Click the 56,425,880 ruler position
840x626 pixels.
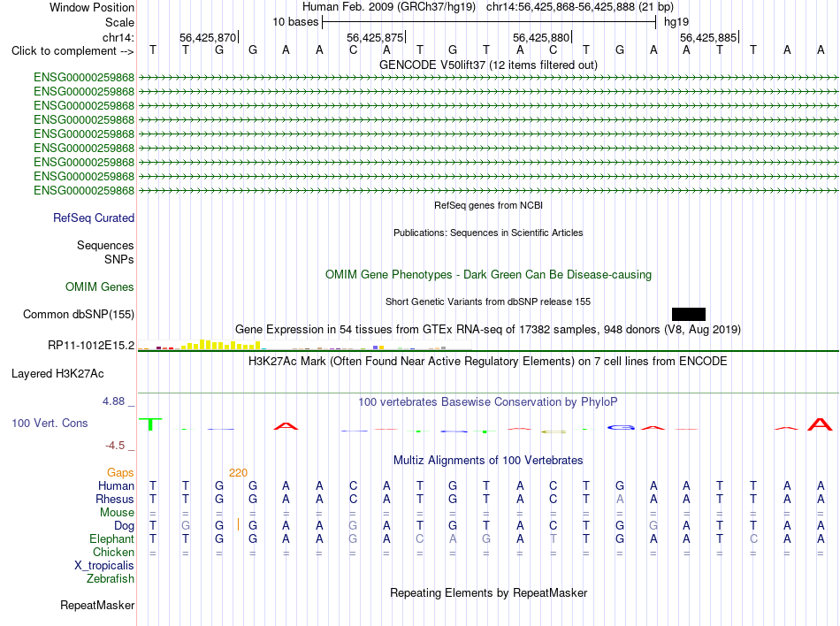tap(542, 37)
